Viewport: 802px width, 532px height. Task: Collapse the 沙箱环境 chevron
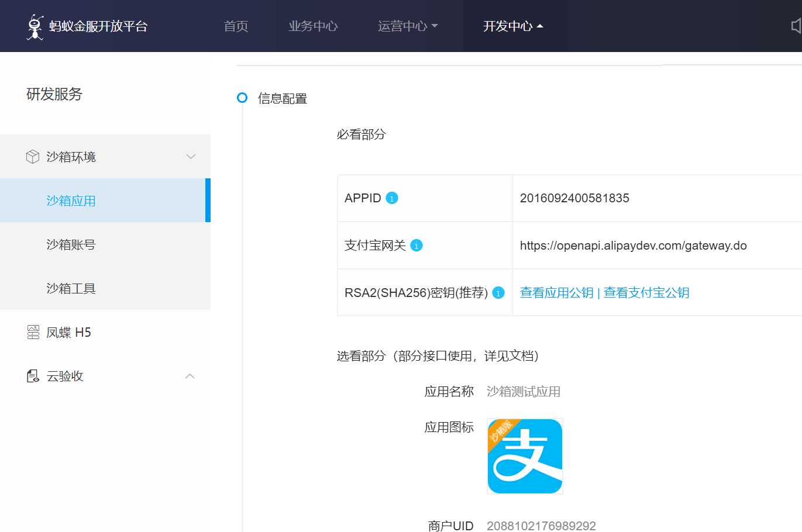pyautogui.click(x=191, y=157)
